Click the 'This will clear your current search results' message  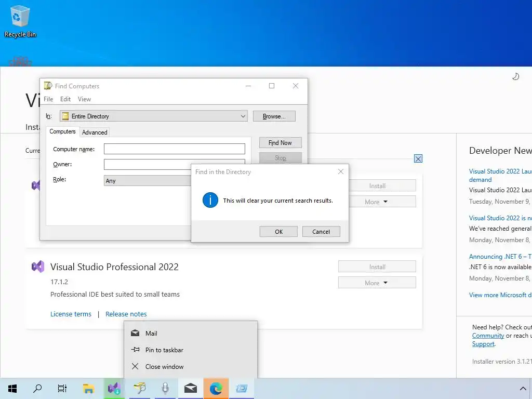point(278,201)
